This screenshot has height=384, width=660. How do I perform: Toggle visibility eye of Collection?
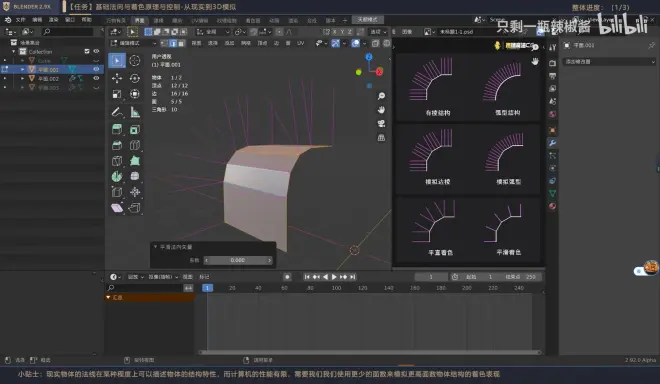click(x=96, y=51)
